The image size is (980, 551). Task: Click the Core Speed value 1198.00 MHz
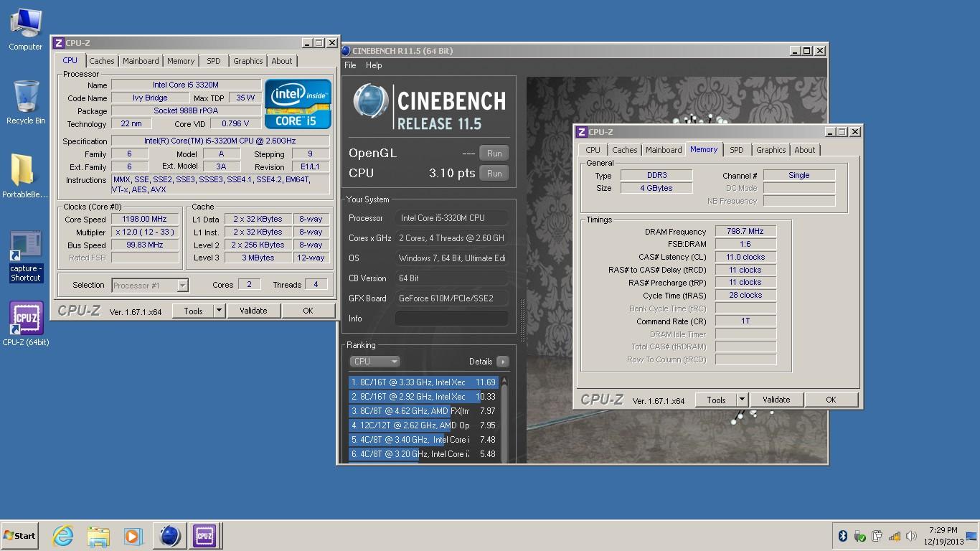pos(145,220)
